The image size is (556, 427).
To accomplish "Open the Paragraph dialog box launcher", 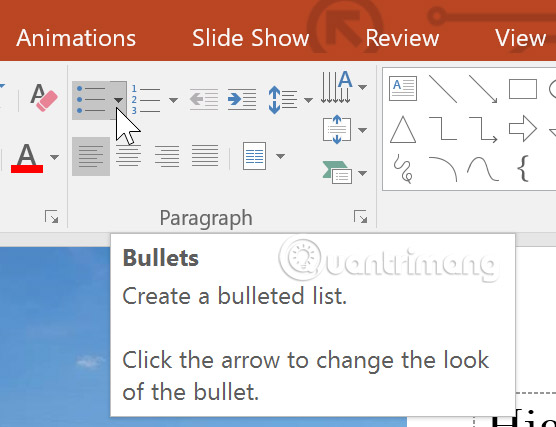I will tap(360, 217).
